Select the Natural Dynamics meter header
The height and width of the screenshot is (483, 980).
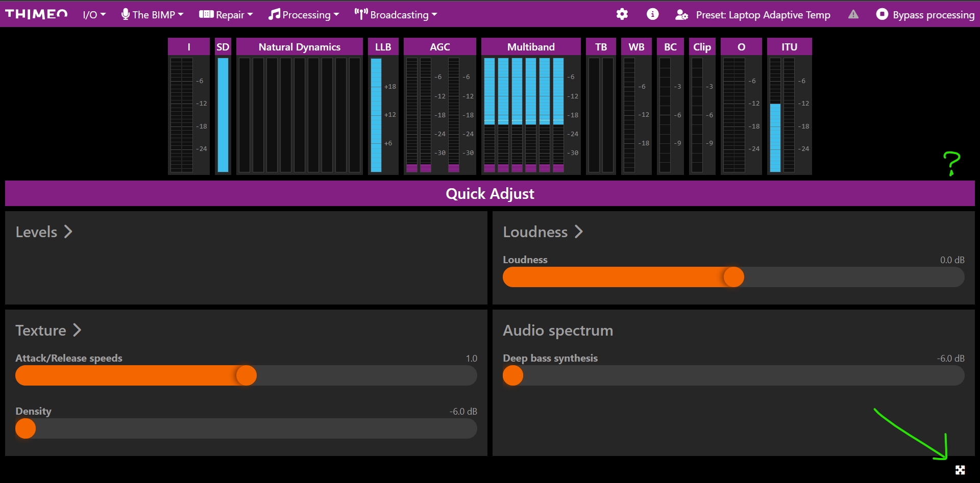click(299, 46)
